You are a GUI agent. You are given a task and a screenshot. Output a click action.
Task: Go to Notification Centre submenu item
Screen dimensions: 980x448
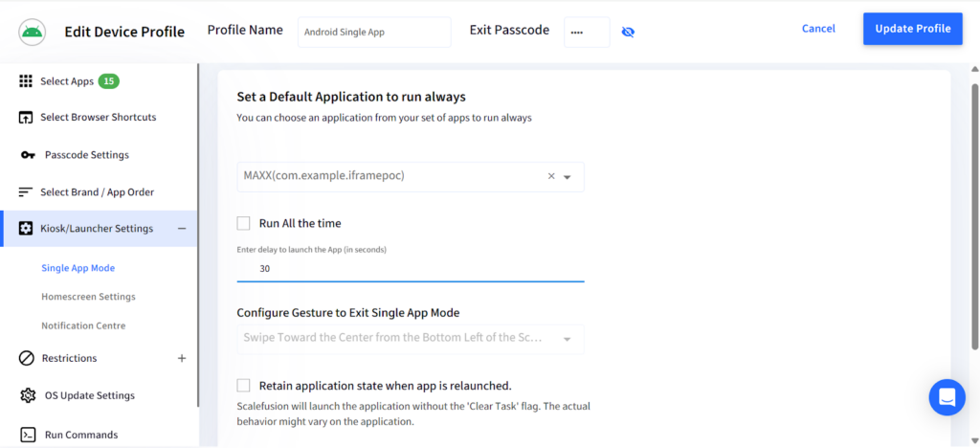tap(83, 325)
